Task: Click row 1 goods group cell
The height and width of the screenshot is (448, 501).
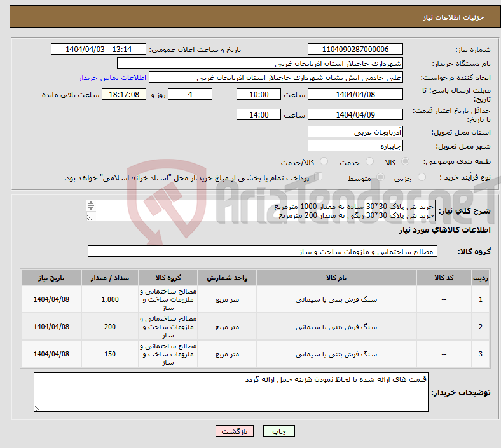Action: pyautogui.click(x=168, y=299)
